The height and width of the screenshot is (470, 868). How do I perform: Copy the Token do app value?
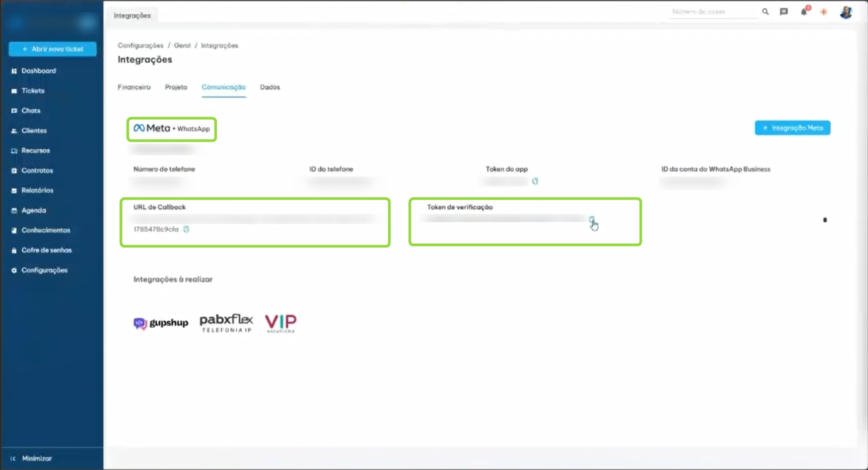[x=535, y=181]
